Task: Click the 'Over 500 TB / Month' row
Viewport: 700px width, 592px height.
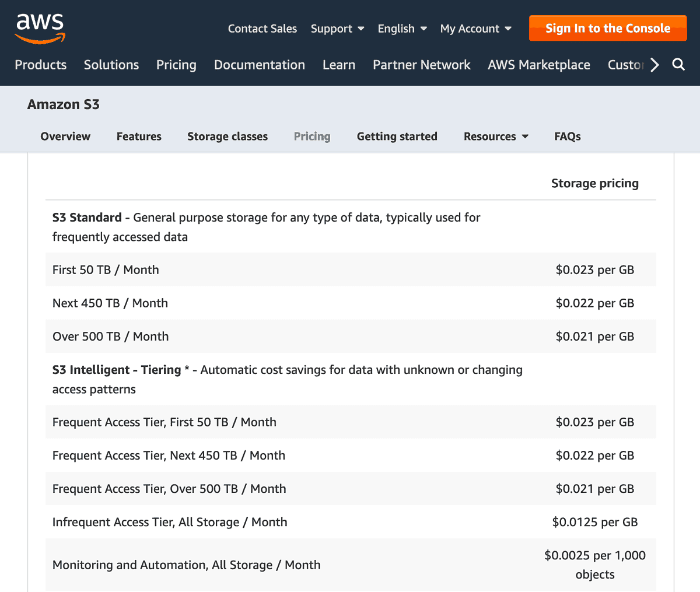Action: click(351, 336)
